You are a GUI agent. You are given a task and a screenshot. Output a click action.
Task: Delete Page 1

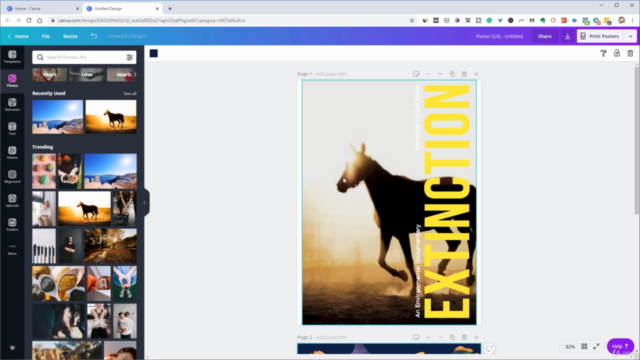tap(464, 74)
